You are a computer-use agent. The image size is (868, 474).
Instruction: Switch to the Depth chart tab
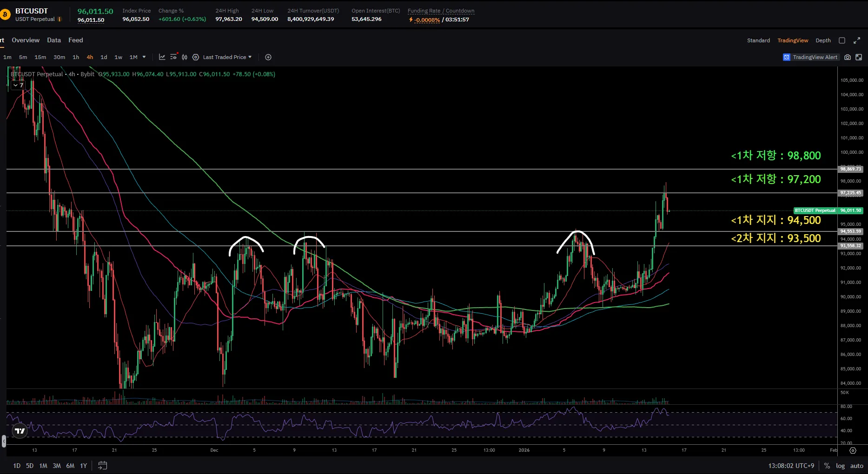(823, 40)
